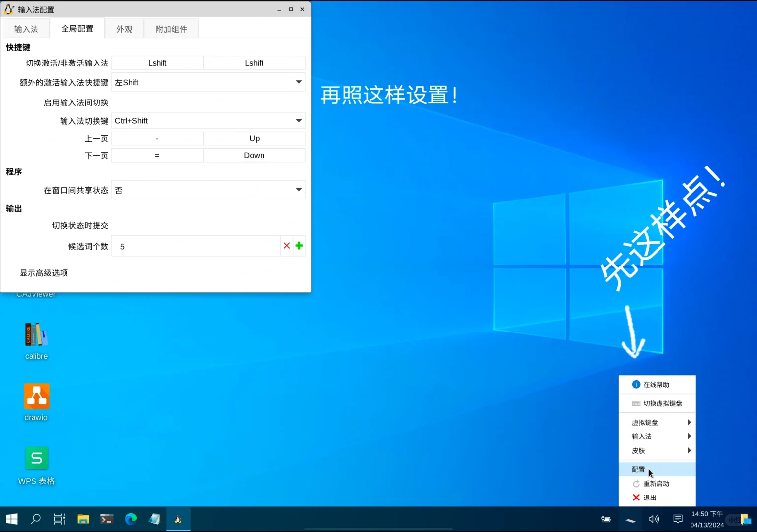This screenshot has width=757, height=532.
Task: Click the 输出 section heading
Action: (14, 209)
